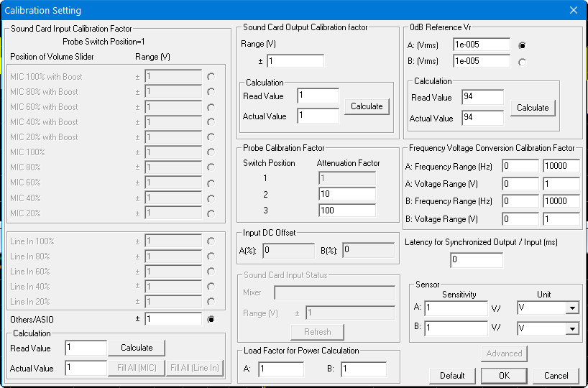Click 'Probe Switch Position=1' text
This screenshot has width=588, height=388.
pyautogui.click(x=104, y=42)
